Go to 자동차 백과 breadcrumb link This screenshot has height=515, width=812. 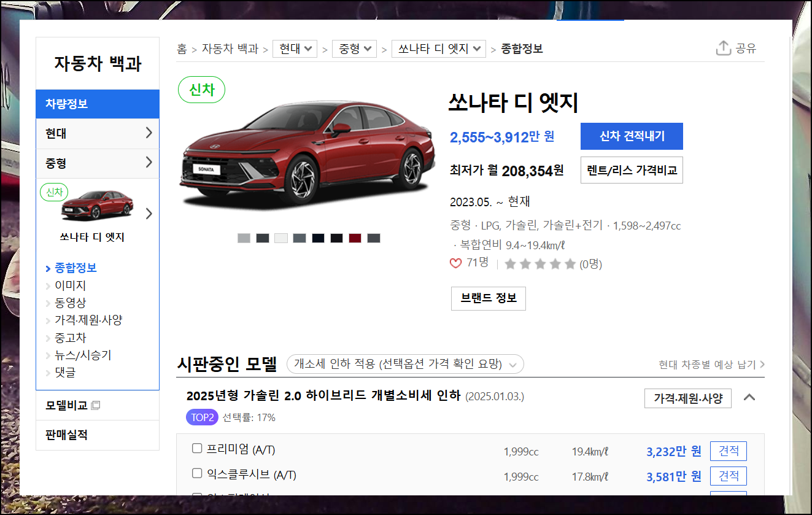pos(230,48)
